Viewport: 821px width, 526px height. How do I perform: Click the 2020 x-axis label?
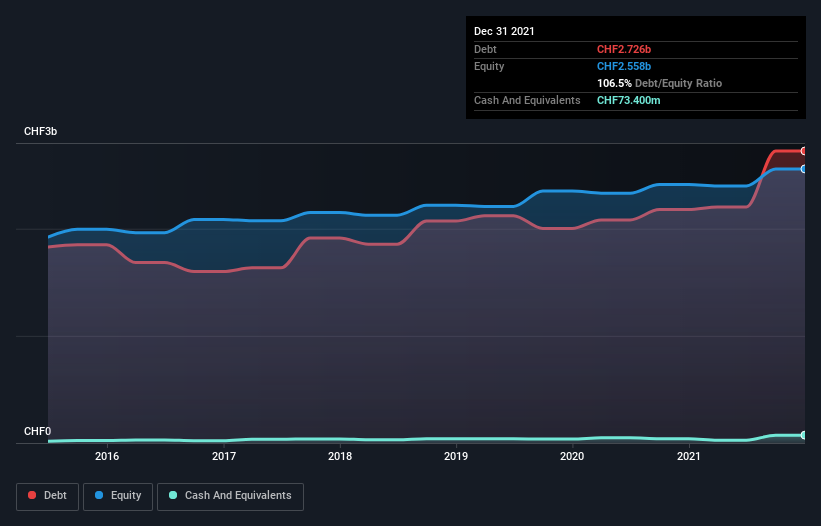tap(572, 456)
